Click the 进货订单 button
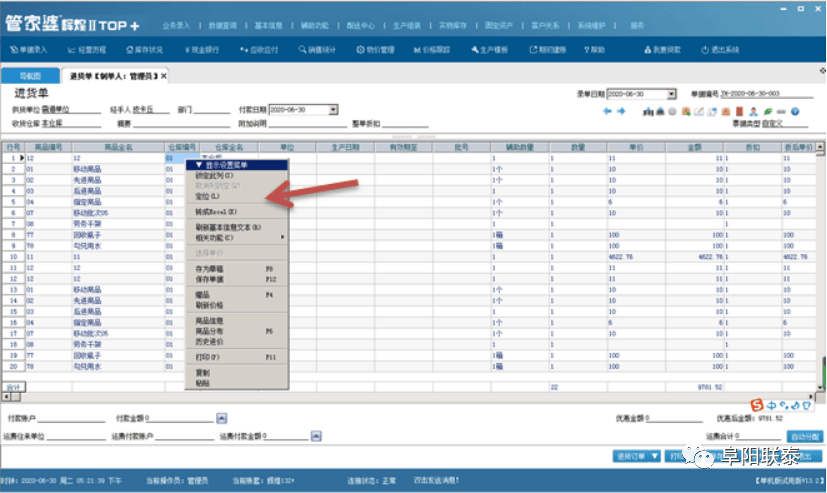 coord(631,456)
